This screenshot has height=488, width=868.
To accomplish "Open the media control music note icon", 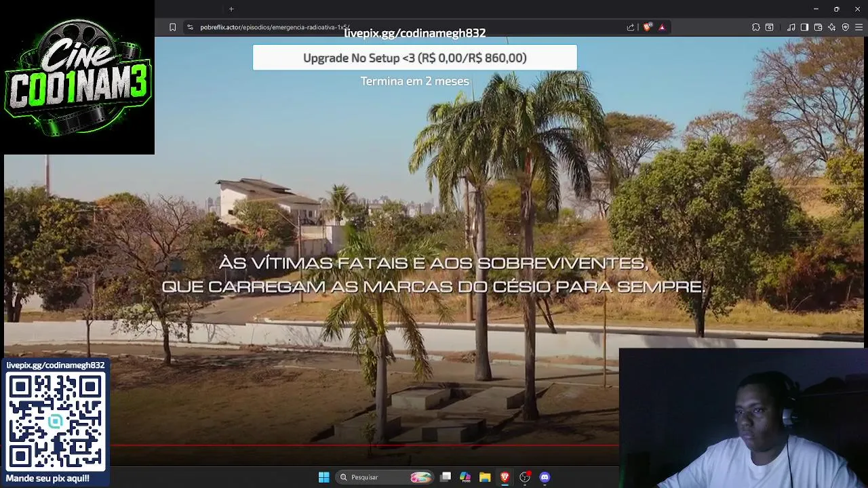I will (791, 27).
